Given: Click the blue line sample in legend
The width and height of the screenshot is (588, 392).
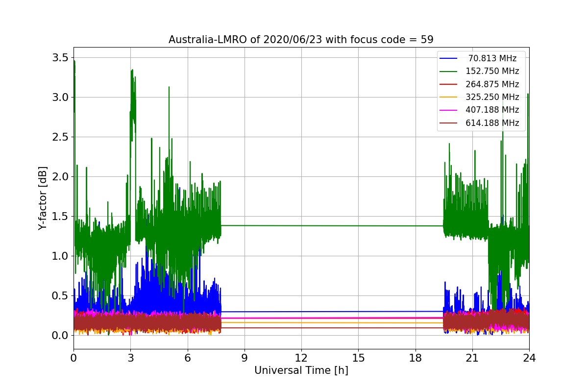Looking at the screenshot, I should coord(448,58).
